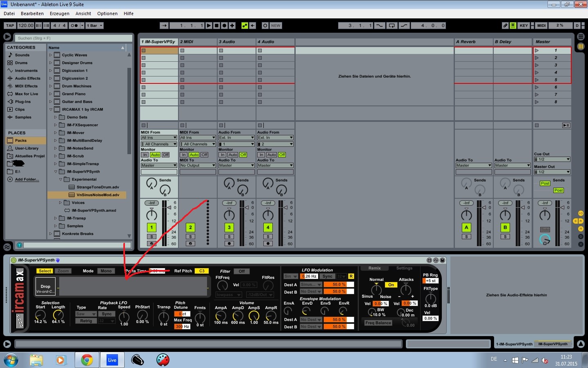Screen dimensions: 588x368
Task: Mute track 2 via activator
Action: click(190, 228)
